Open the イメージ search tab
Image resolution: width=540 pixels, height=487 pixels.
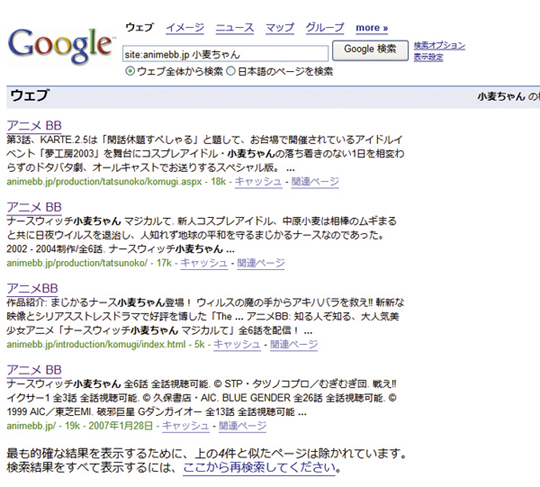(185, 28)
